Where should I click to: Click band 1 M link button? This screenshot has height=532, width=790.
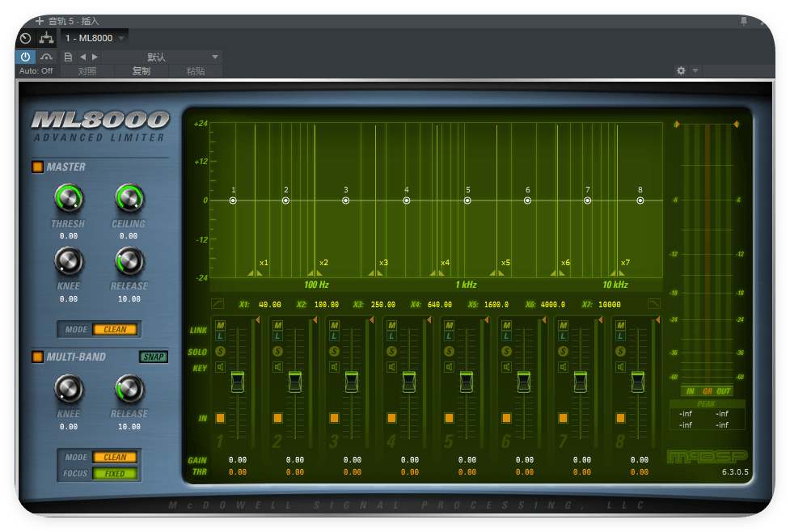click(x=220, y=326)
